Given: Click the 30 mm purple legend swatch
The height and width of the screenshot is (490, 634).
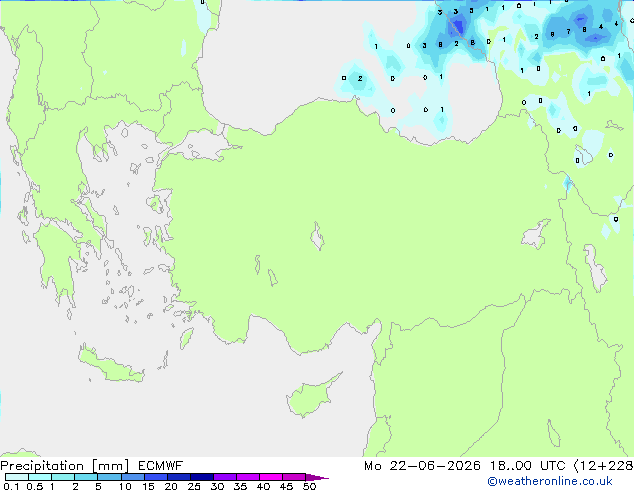Looking at the screenshot, I should point(224,477).
